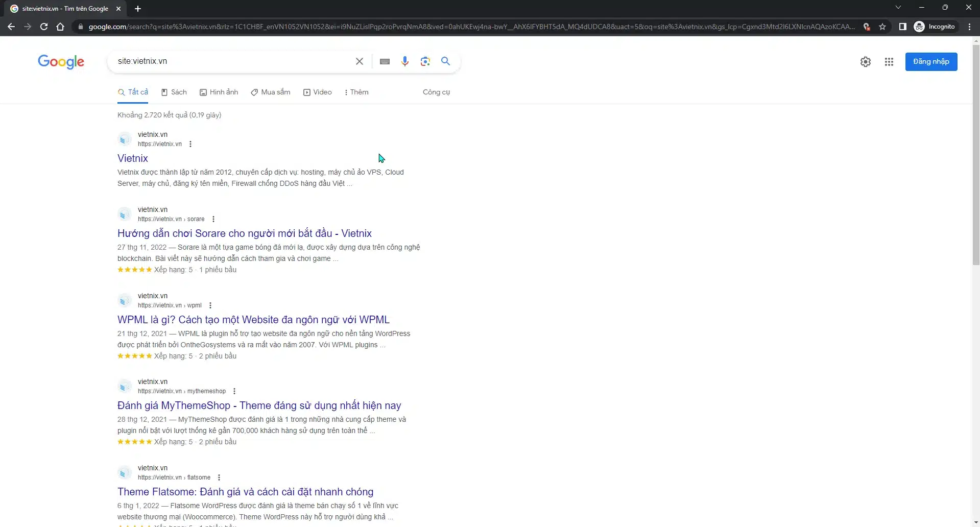The image size is (980, 527).
Task: Open the WPML là gì result link
Action: click(x=253, y=320)
